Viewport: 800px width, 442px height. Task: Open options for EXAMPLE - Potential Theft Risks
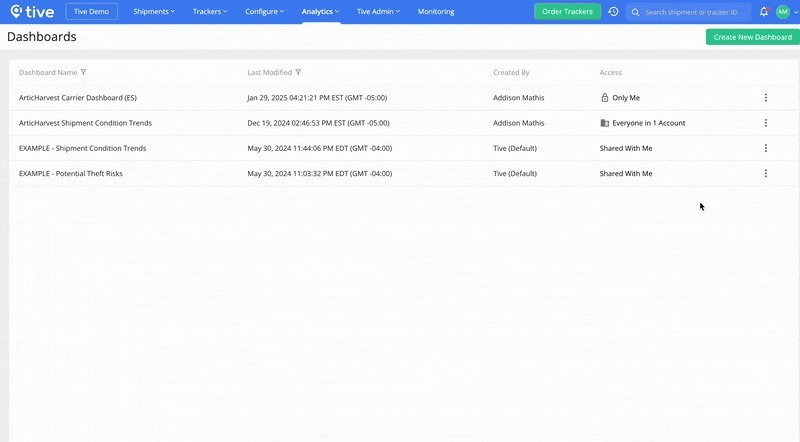[x=766, y=173]
